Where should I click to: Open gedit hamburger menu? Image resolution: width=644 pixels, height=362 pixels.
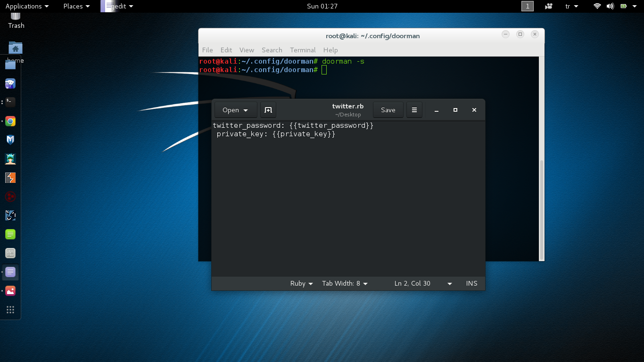point(414,110)
